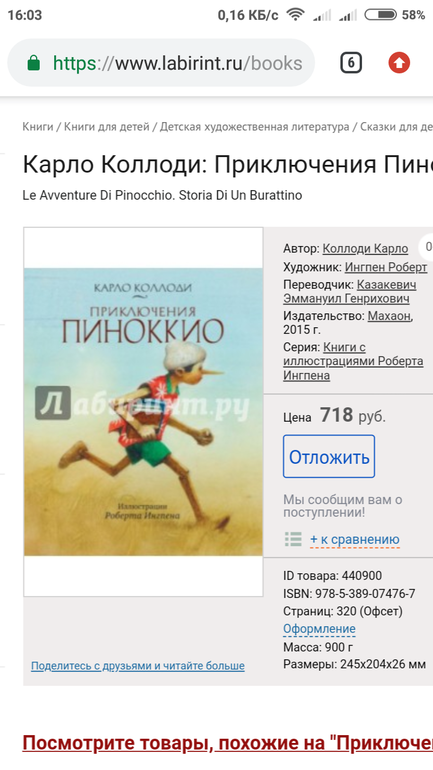433x770 pixels.
Task: Open series link Книги с иллюстрациями Роберта Ингпена
Action: pyautogui.click(x=353, y=361)
